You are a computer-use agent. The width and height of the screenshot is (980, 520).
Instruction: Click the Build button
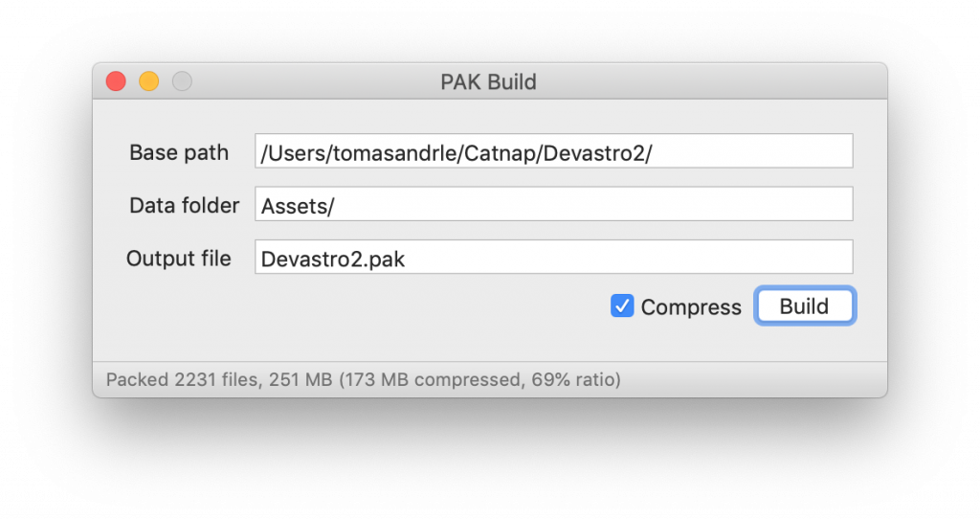[804, 306]
